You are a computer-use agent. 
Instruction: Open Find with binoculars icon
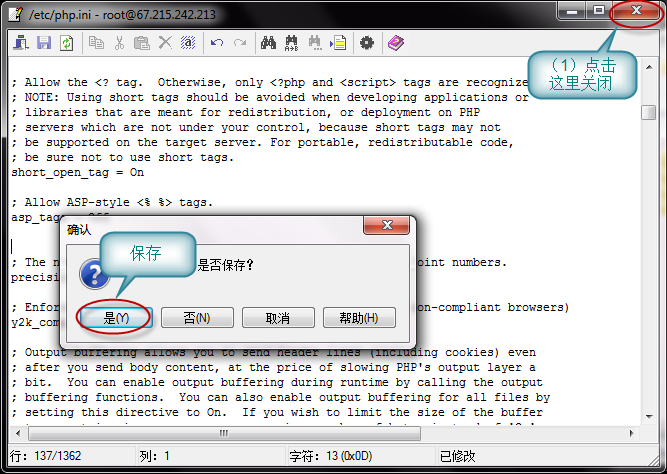pyautogui.click(x=268, y=43)
